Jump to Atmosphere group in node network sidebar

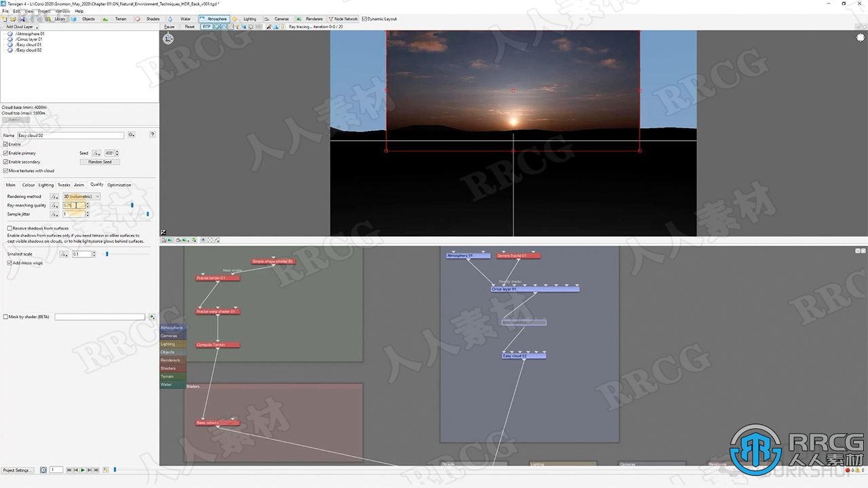click(x=172, y=327)
